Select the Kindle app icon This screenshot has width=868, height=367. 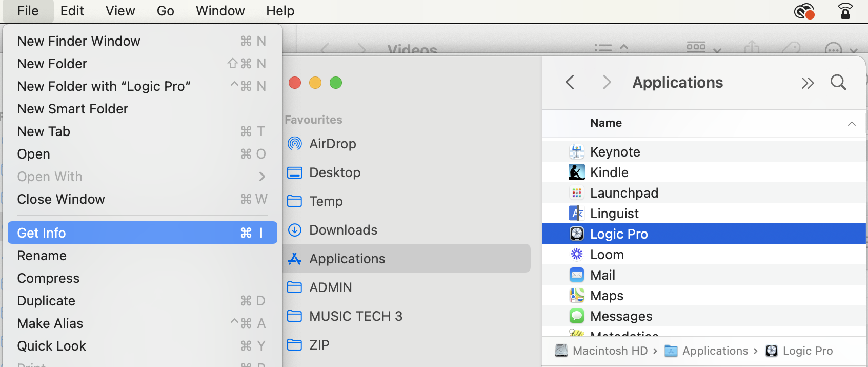coord(577,172)
